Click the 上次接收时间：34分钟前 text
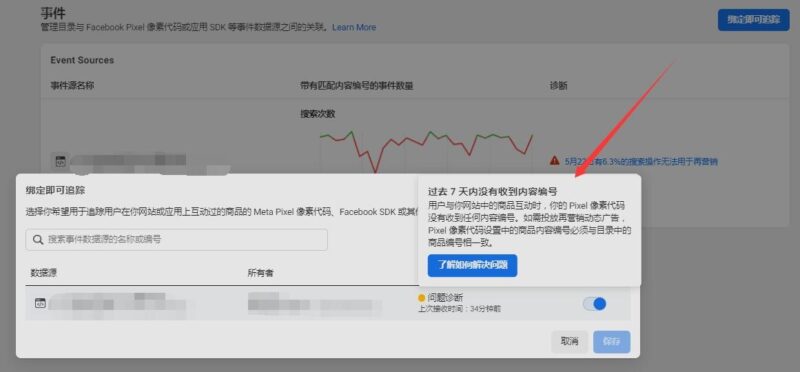The width and height of the screenshot is (800, 372). (459, 309)
